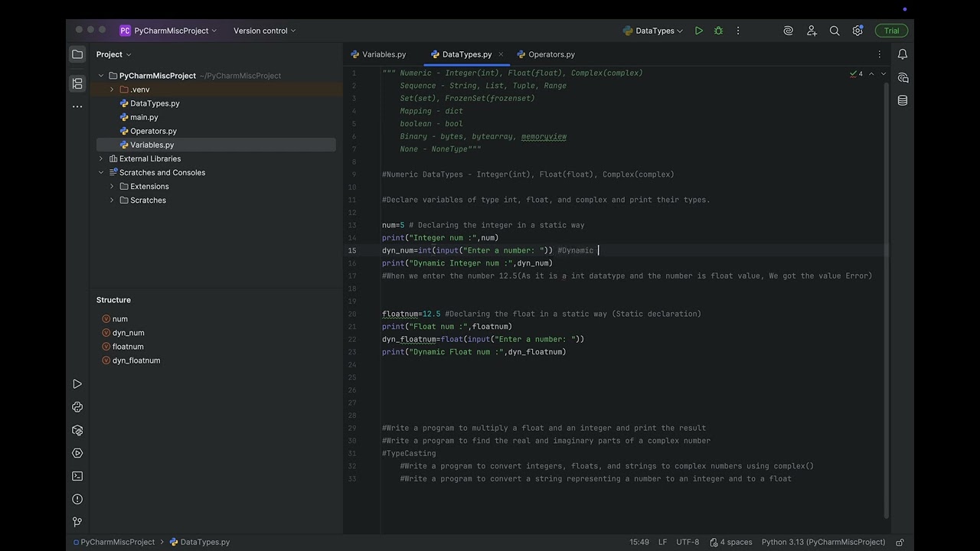Collapse Scratches and Consoles node
Viewport: 980px width, 551px height.
click(101, 172)
